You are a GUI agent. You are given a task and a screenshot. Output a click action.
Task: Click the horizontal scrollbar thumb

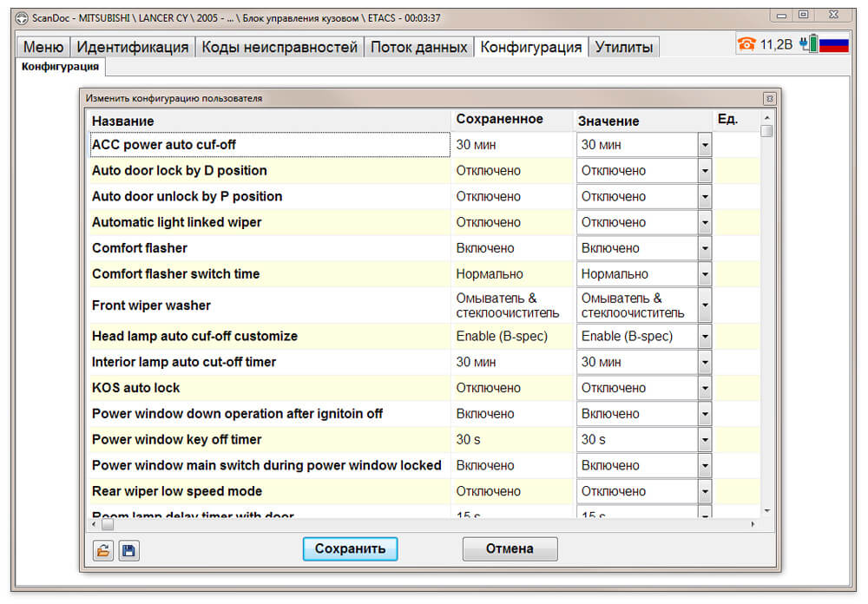108,523
